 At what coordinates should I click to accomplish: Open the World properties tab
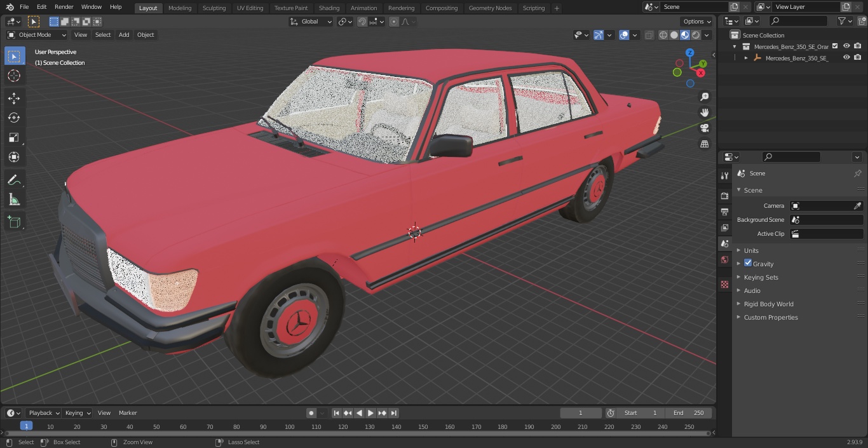724,259
